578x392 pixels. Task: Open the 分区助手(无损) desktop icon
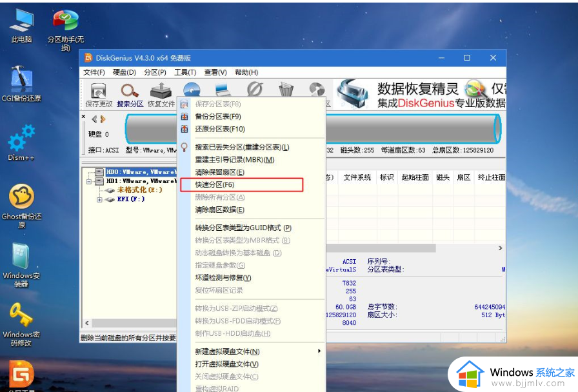point(66,30)
